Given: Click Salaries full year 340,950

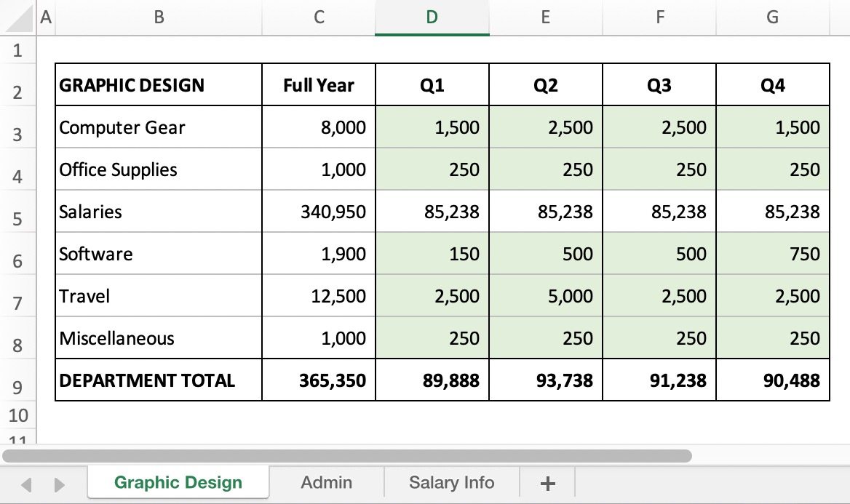Looking at the screenshot, I should pos(319,212).
